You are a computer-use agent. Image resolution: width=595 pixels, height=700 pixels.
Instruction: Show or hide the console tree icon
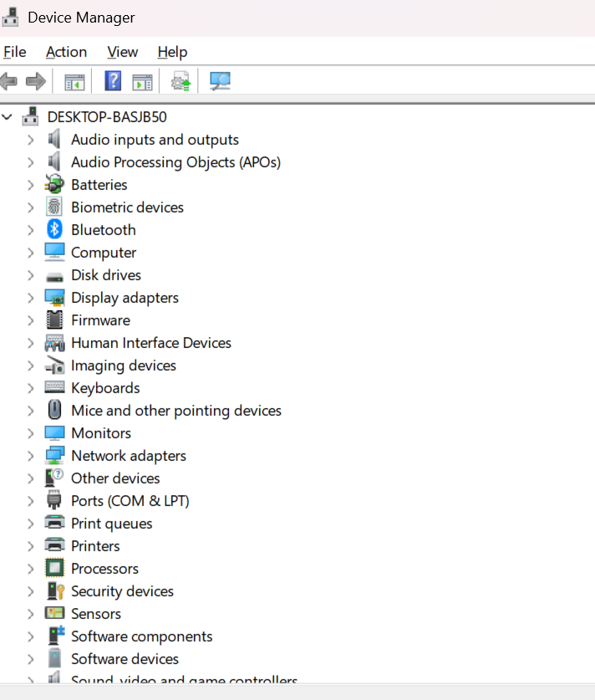click(x=74, y=82)
